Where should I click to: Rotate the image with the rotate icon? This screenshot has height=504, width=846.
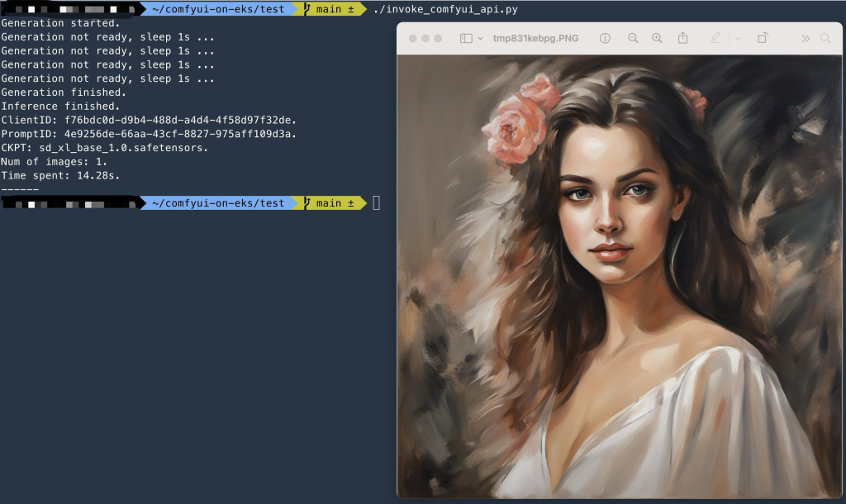coord(762,37)
